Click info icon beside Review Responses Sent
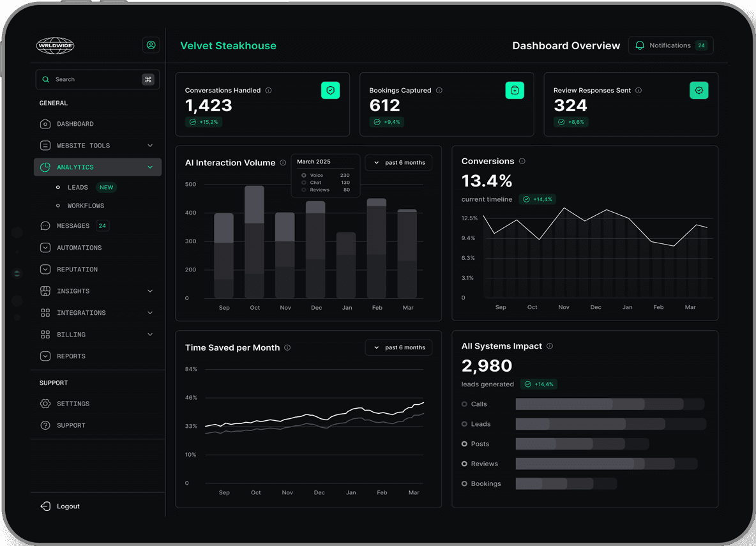 coord(639,90)
